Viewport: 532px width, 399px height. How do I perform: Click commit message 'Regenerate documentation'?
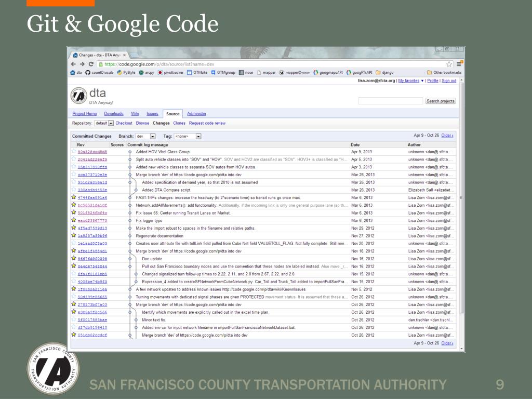point(159,236)
